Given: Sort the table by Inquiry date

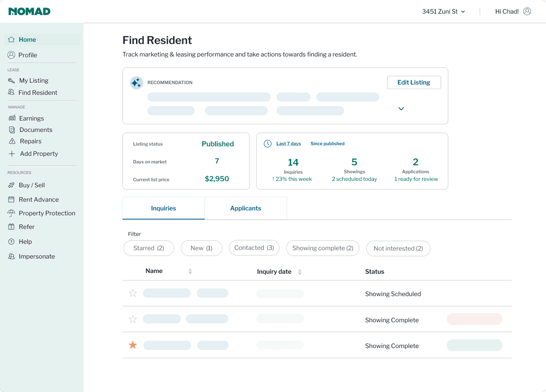Looking at the screenshot, I should click(x=300, y=271).
